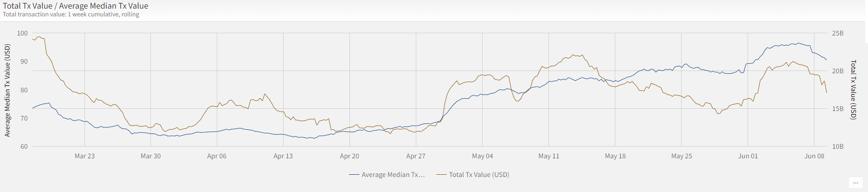Click the 25B right axis label
This screenshot has width=868, height=192.
click(838, 33)
